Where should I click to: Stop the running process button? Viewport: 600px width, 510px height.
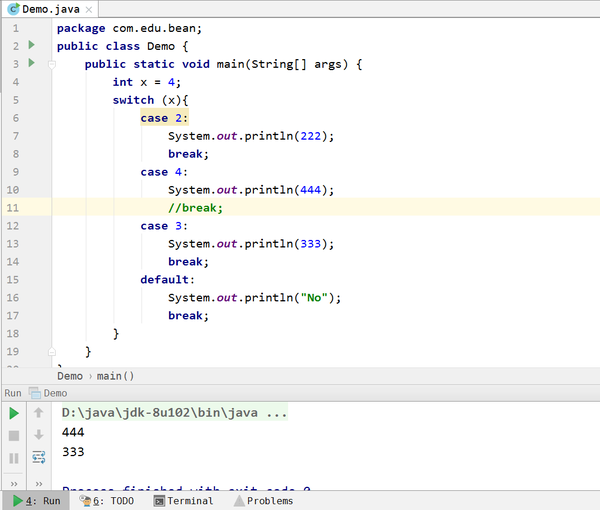[x=14, y=435]
